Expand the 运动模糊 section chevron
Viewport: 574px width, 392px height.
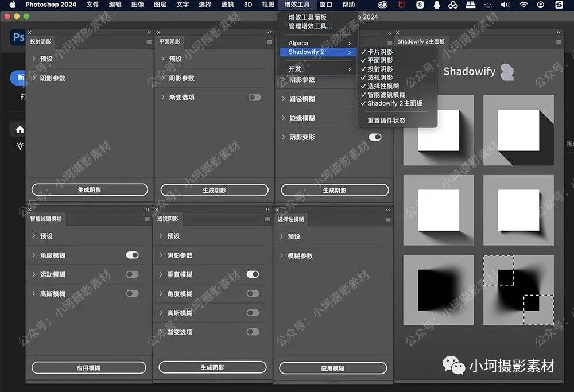tap(34, 274)
